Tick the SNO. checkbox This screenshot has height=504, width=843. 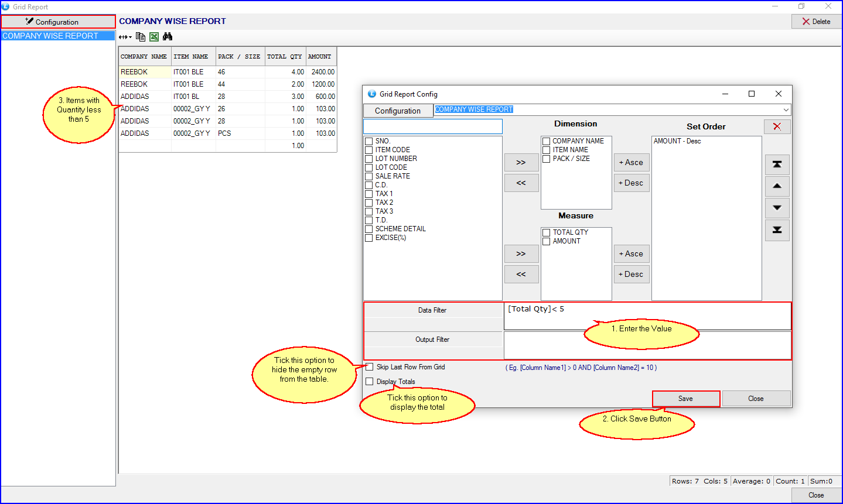369,141
